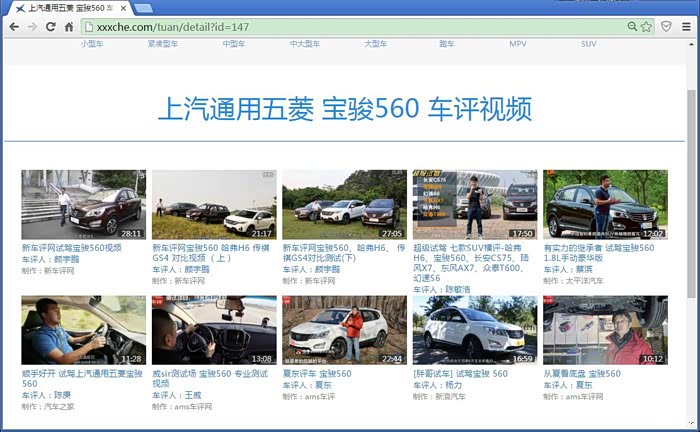
Task: Click the scrollbar up arrow
Action: click(x=691, y=44)
